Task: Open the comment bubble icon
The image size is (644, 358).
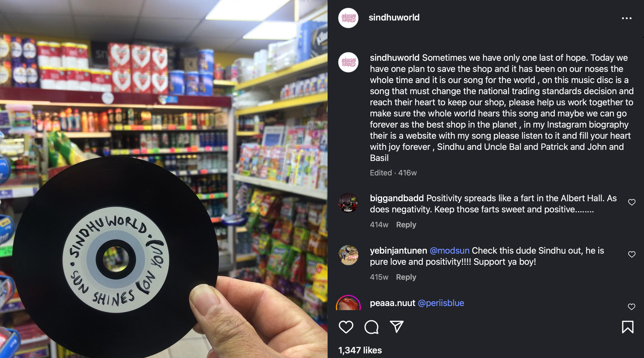Action: click(x=371, y=327)
